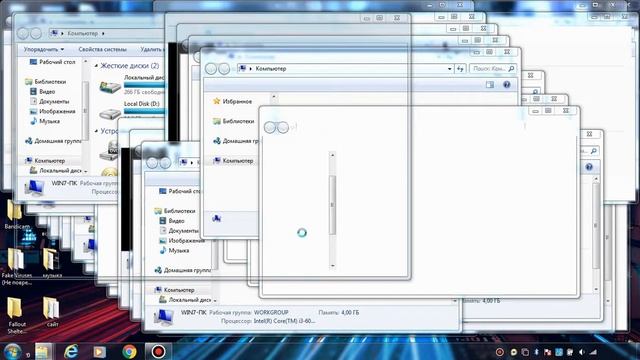The image size is (640, 360).
Task: Open the сайт desktop folder
Action: tap(52, 311)
